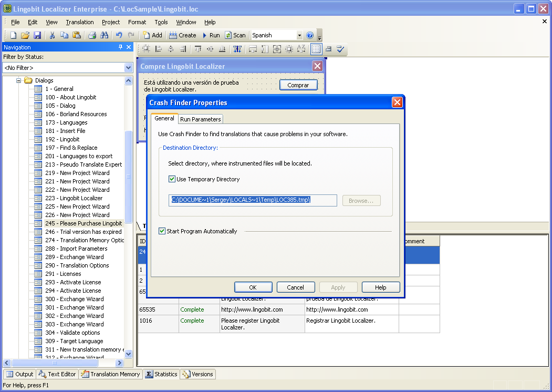The width and height of the screenshot is (552, 392).
Task: Open help with the blue question icon
Action: [310, 35]
